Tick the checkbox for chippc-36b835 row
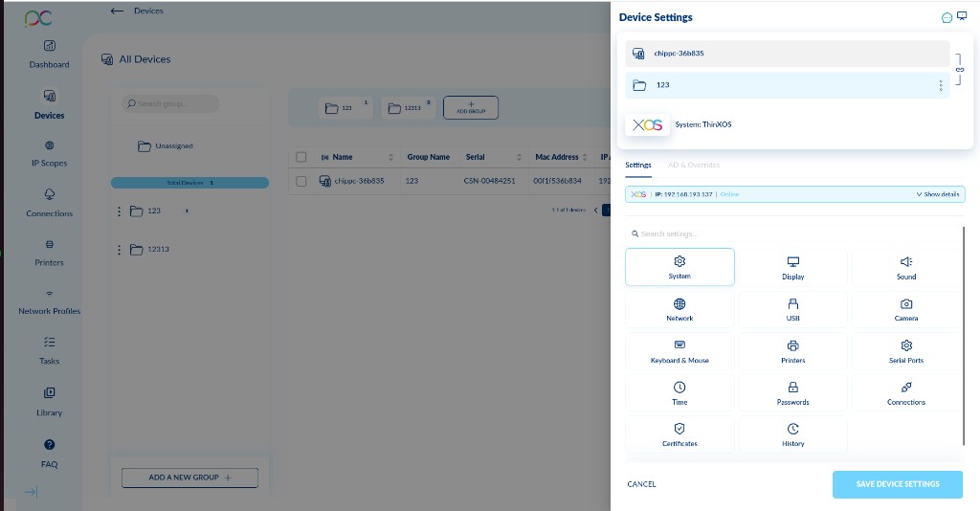980x511 pixels. point(301,181)
